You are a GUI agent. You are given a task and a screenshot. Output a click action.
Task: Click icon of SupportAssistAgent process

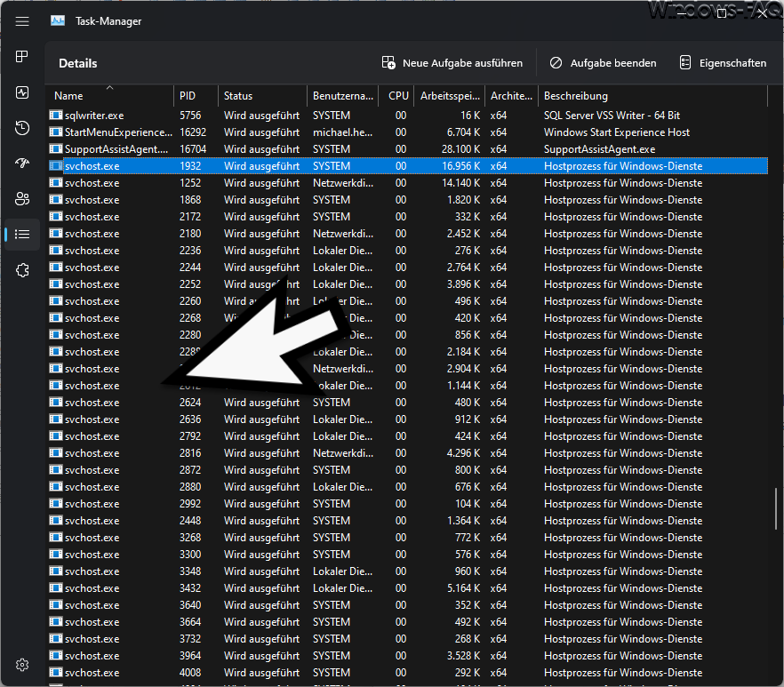pyautogui.click(x=55, y=149)
